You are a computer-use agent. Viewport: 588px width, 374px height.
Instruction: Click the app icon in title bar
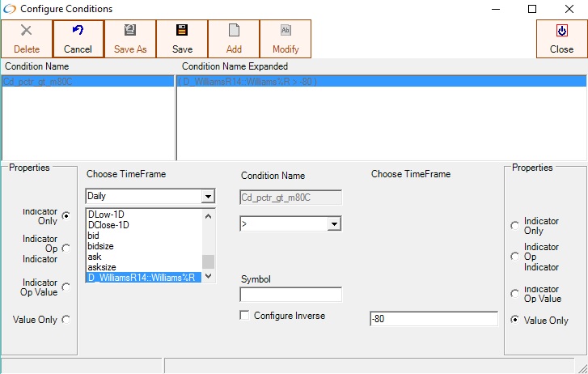tap(10, 9)
